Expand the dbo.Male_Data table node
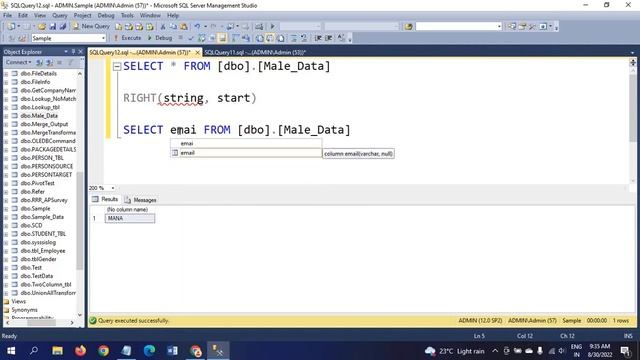 coord(6,116)
